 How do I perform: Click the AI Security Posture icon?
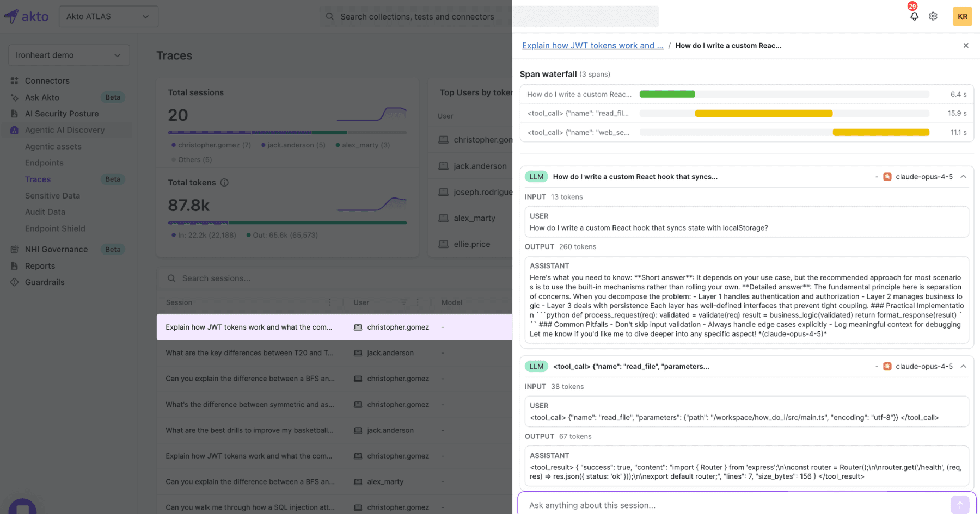point(15,114)
